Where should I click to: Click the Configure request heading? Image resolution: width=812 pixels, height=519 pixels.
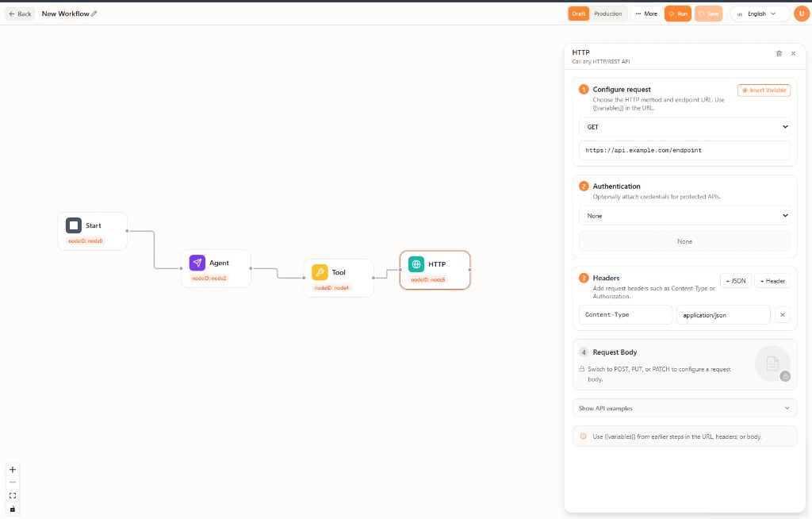pos(622,89)
